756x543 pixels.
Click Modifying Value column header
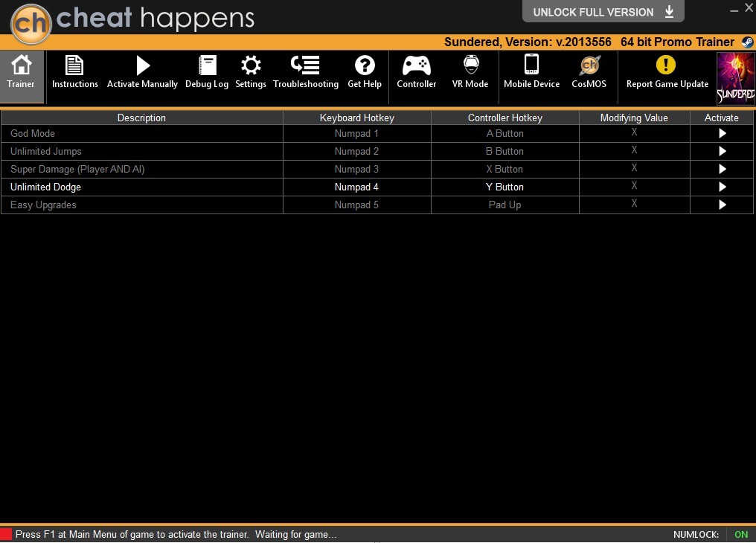[634, 118]
